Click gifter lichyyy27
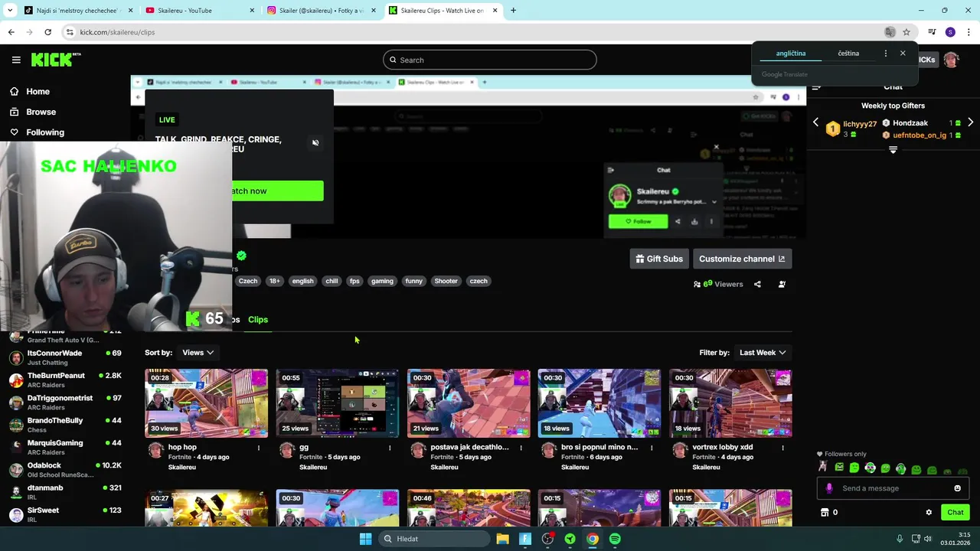The image size is (980, 551). (x=860, y=124)
